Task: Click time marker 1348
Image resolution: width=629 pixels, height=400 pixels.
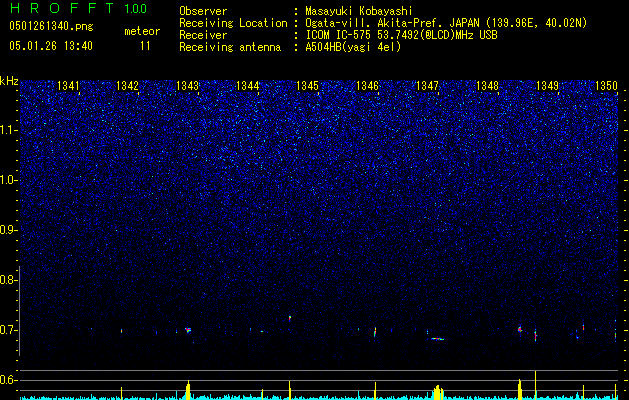Action: pyautogui.click(x=487, y=86)
